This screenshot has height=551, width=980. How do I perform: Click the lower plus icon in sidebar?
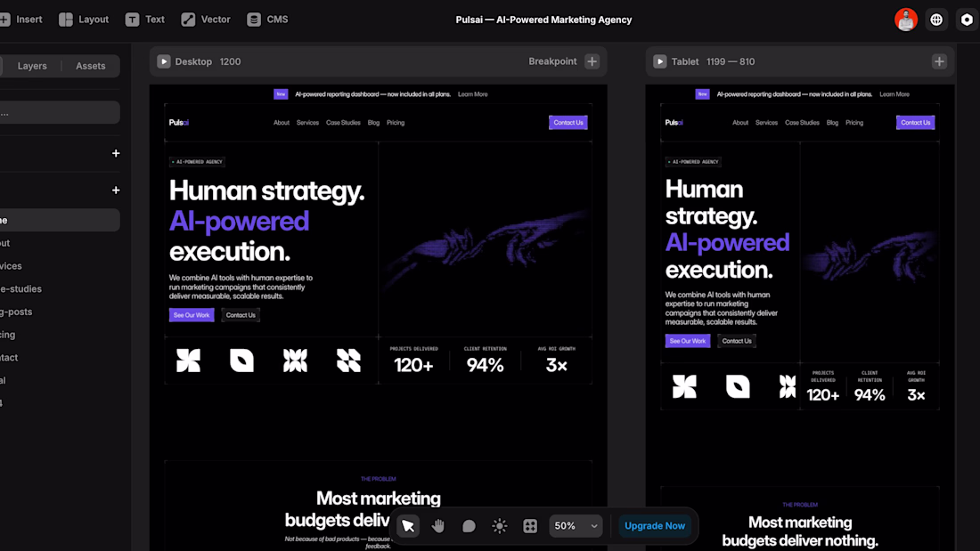[116, 190]
